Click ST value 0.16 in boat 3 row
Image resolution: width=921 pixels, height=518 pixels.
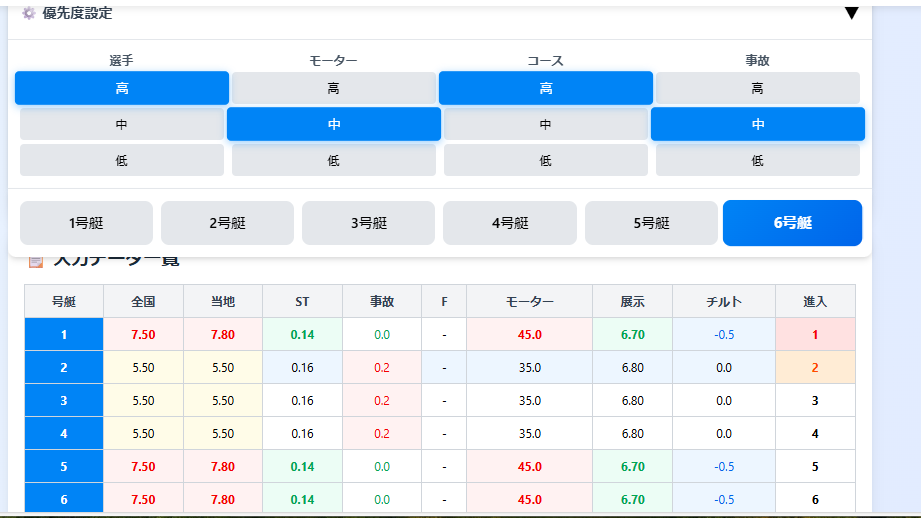click(x=302, y=401)
